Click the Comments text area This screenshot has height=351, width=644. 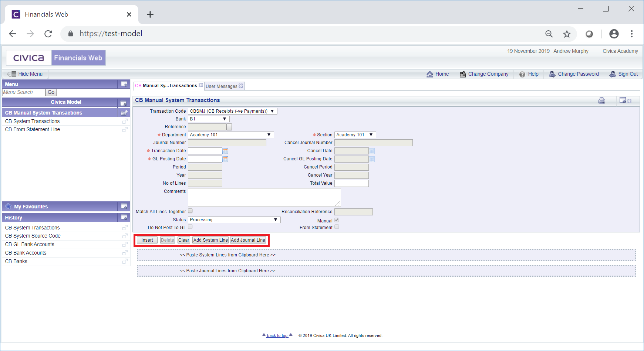(264, 197)
